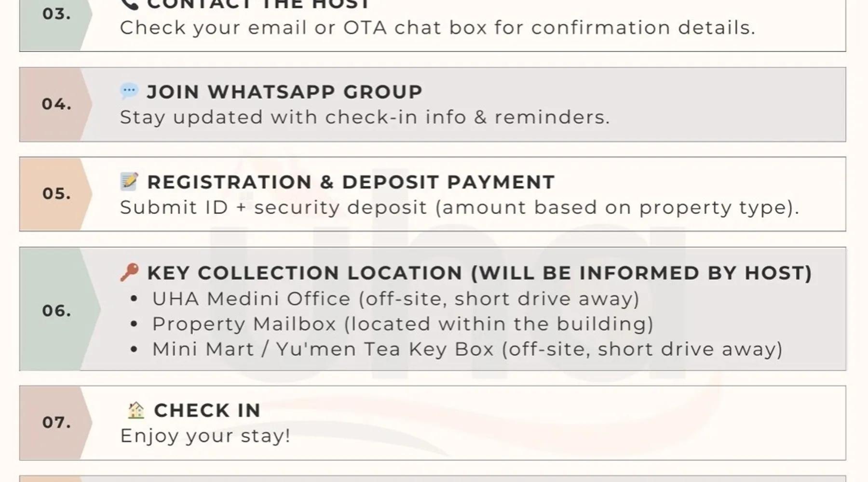The image size is (868, 482).
Task: Click the house icon beside Check In
Action: point(136,411)
